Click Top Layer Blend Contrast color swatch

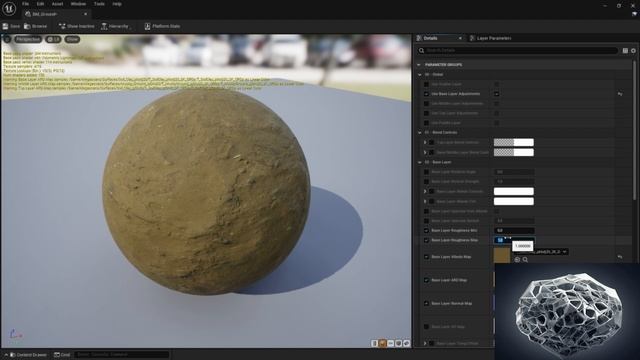tap(513, 142)
